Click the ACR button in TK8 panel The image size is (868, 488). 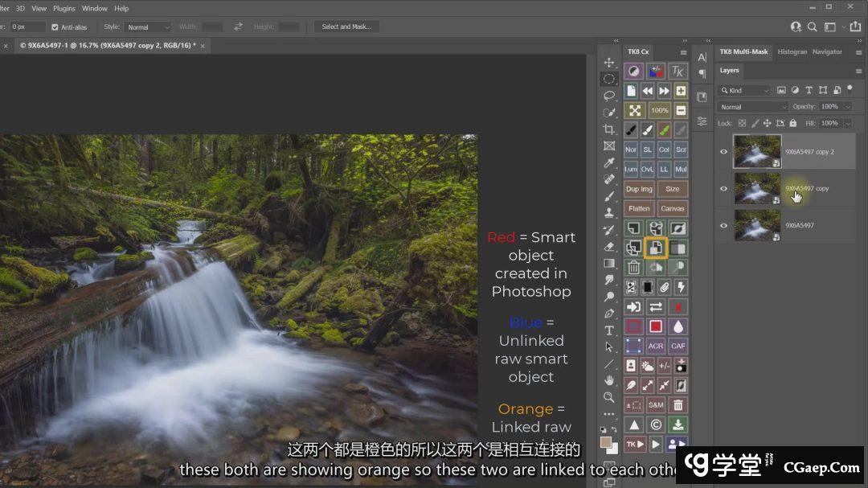[656, 346]
